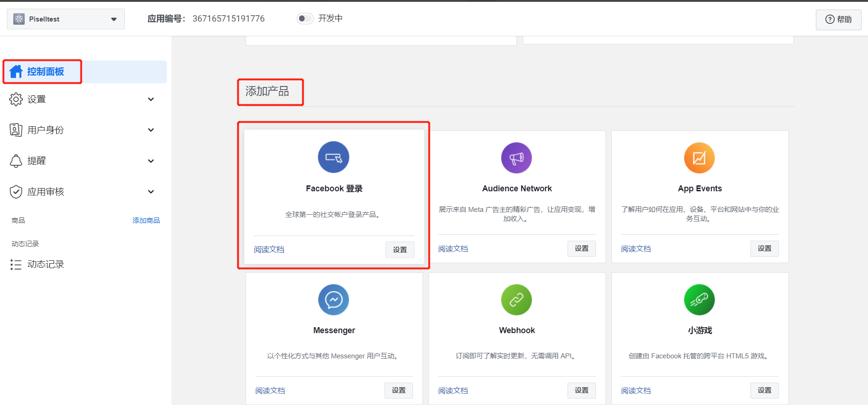Viewport: 868px width, 405px height.
Task: Click the 动态记录 small section label
Action: 25,244
